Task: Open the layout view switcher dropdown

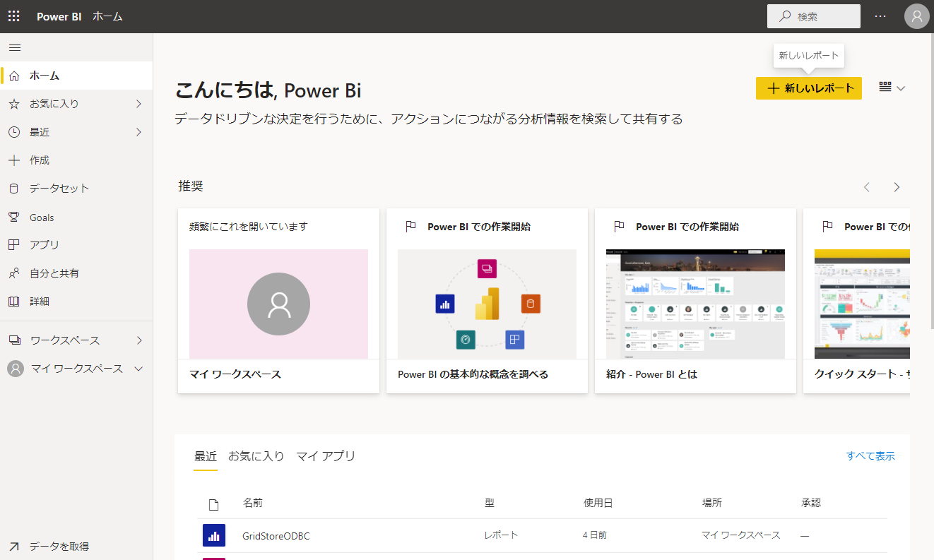Action: point(892,88)
